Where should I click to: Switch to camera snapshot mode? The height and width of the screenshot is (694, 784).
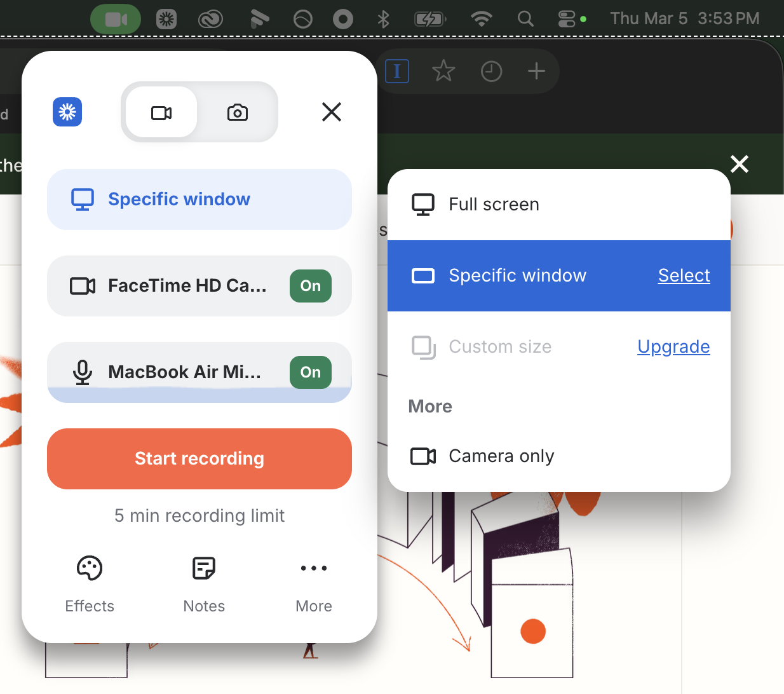(x=237, y=112)
